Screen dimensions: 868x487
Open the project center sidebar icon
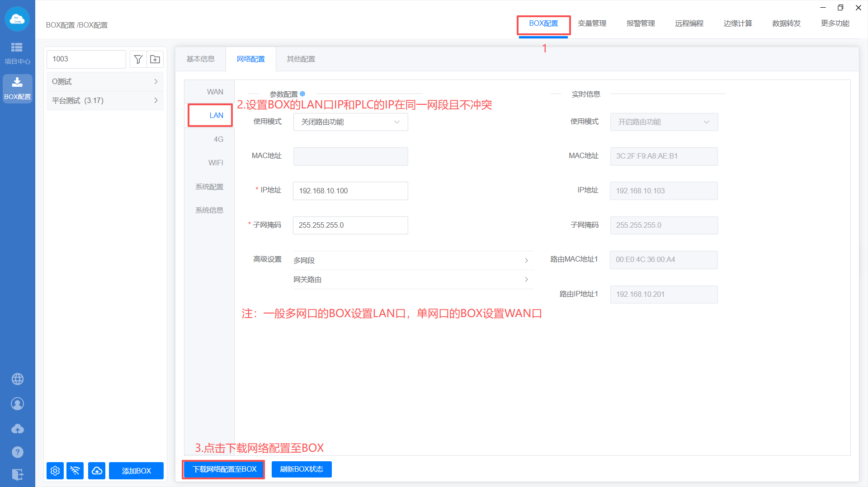tap(17, 53)
